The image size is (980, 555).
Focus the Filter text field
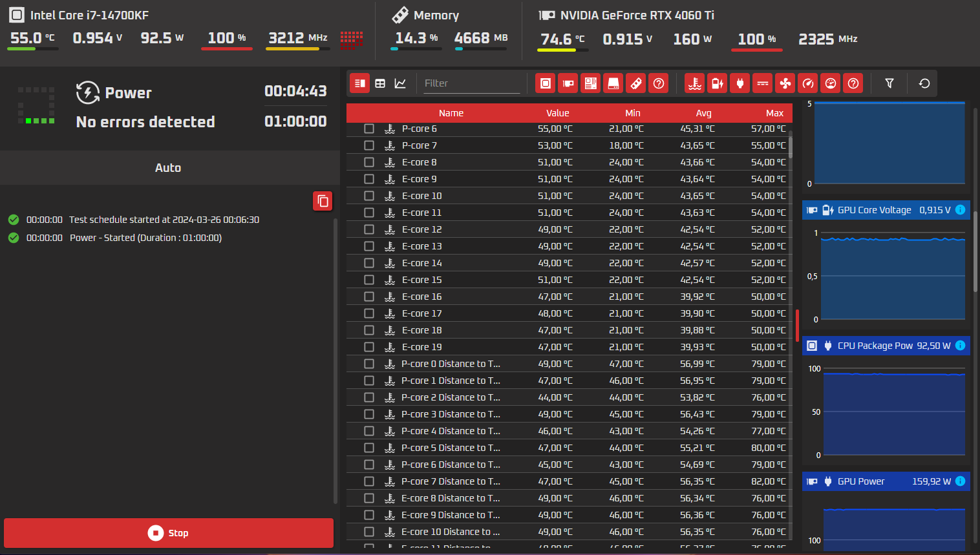click(x=472, y=83)
